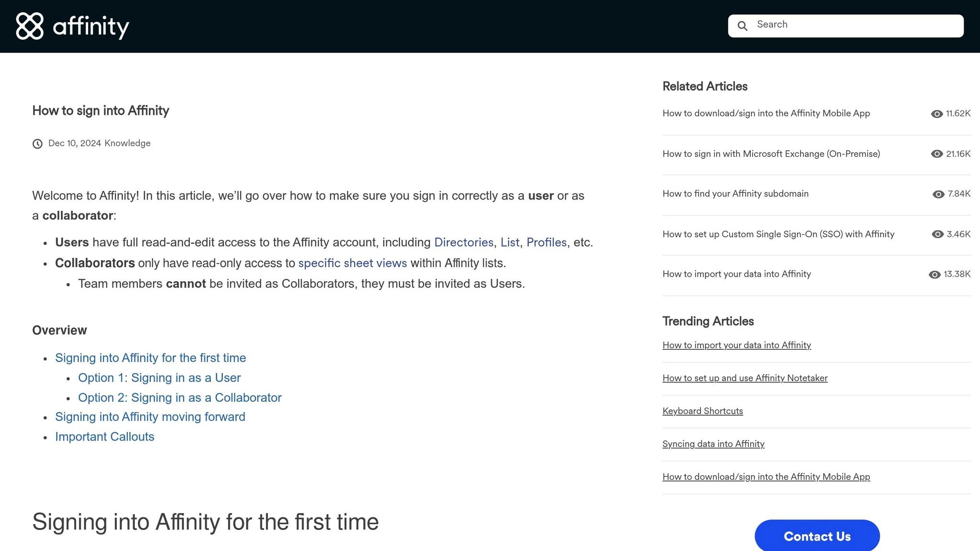
Task: Open trending article Keyboard Shortcuts
Action: [702, 411]
